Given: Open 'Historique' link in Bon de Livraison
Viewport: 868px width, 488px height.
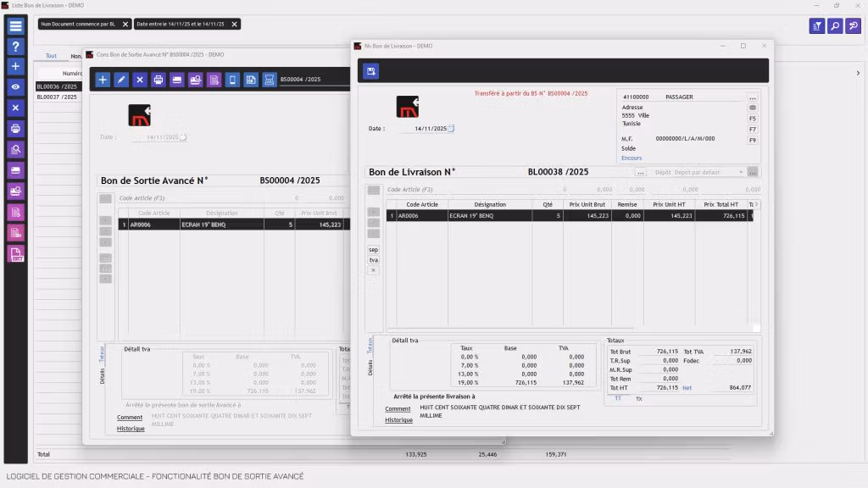Looking at the screenshot, I should (x=398, y=420).
